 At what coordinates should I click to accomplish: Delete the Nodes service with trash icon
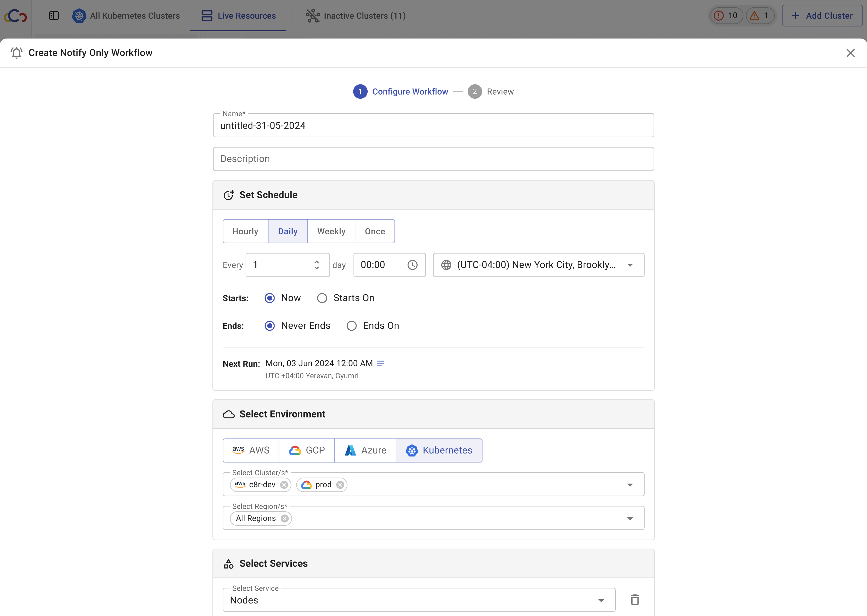635,600
